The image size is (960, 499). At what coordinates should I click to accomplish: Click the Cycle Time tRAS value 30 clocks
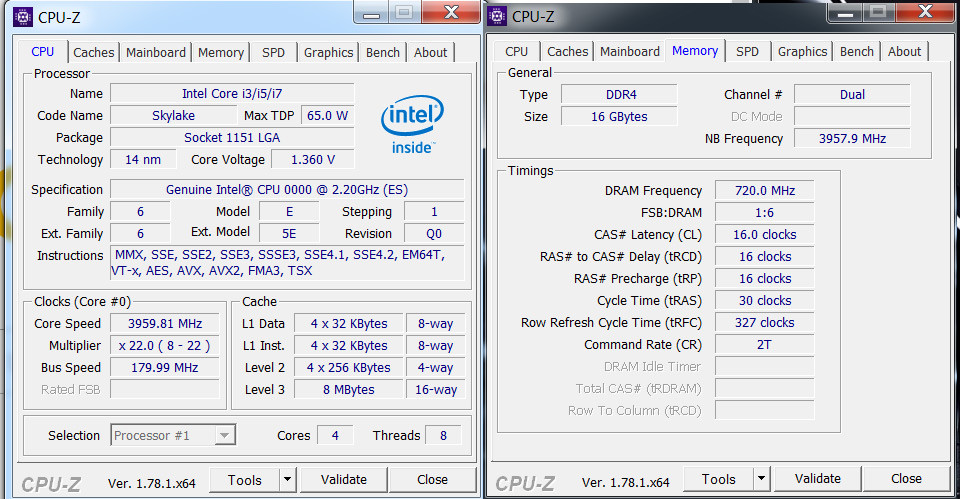tap(765, 301)
